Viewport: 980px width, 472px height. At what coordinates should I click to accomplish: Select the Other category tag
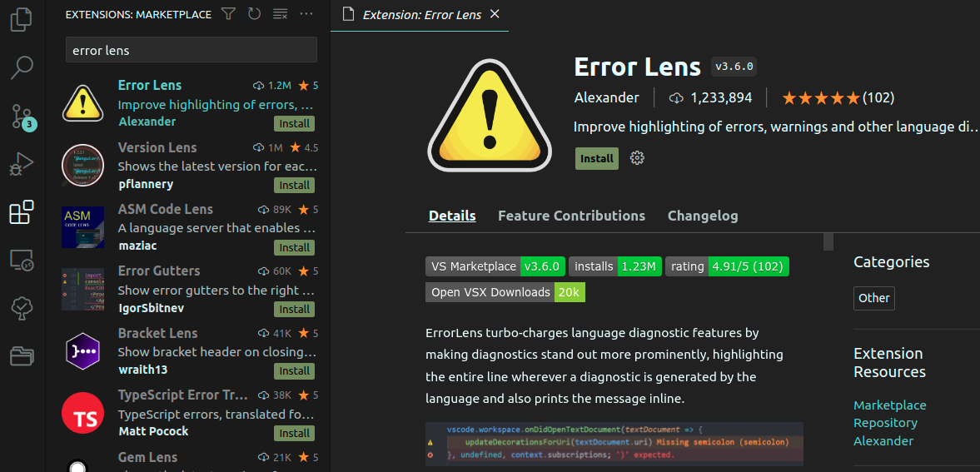[873, 298]
